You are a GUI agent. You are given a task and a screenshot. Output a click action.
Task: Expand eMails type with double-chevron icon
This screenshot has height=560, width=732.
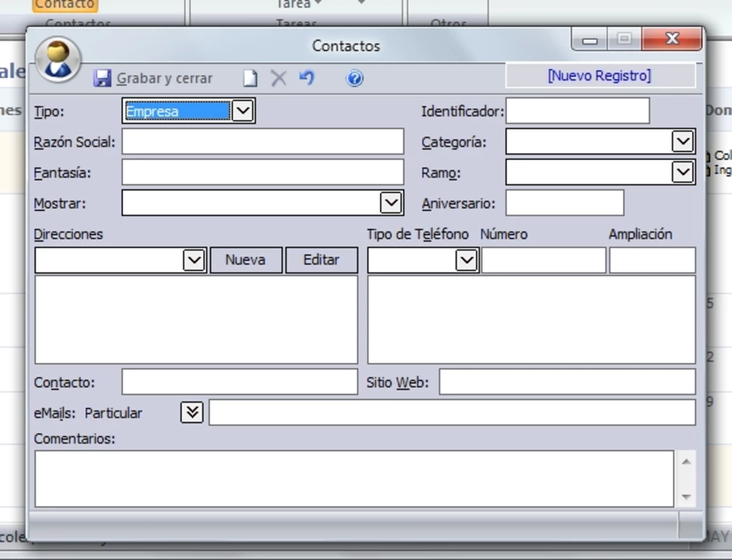(192, 412)
